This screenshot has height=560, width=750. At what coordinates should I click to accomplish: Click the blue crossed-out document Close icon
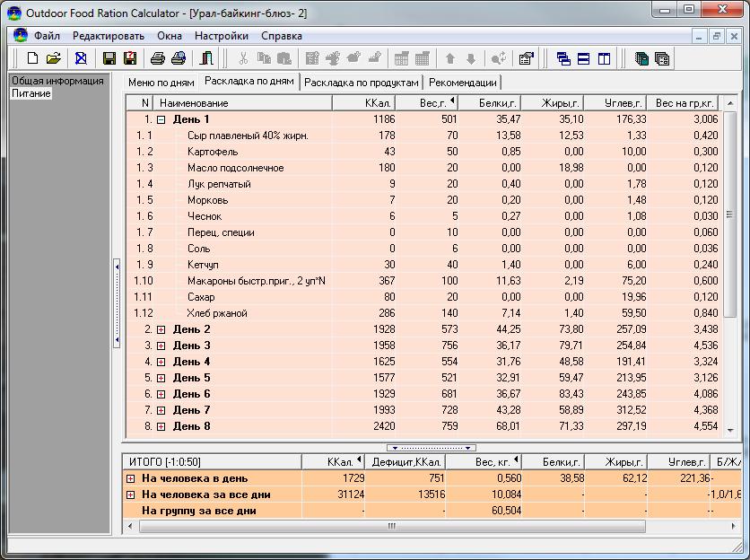coord(82,59)
